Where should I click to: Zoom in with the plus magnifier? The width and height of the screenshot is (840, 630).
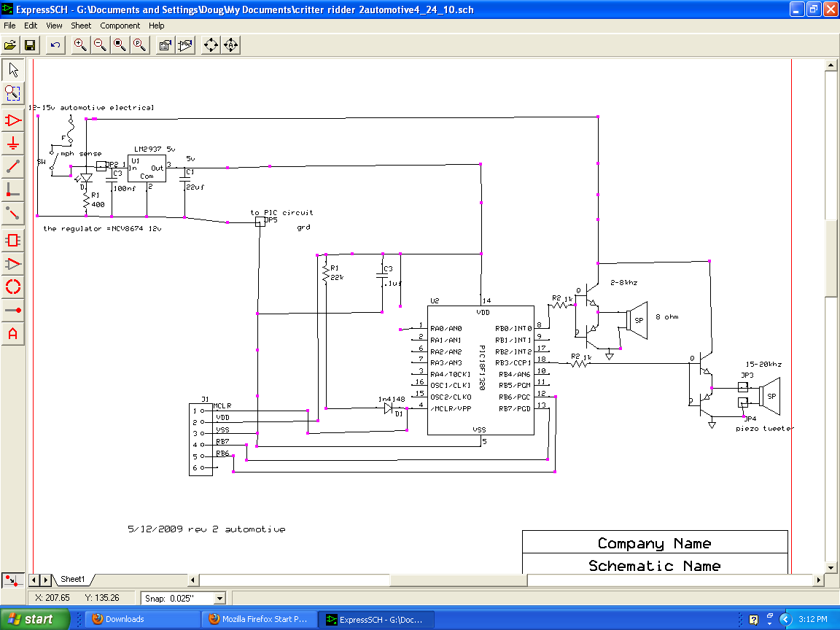[x=80, y=45]
